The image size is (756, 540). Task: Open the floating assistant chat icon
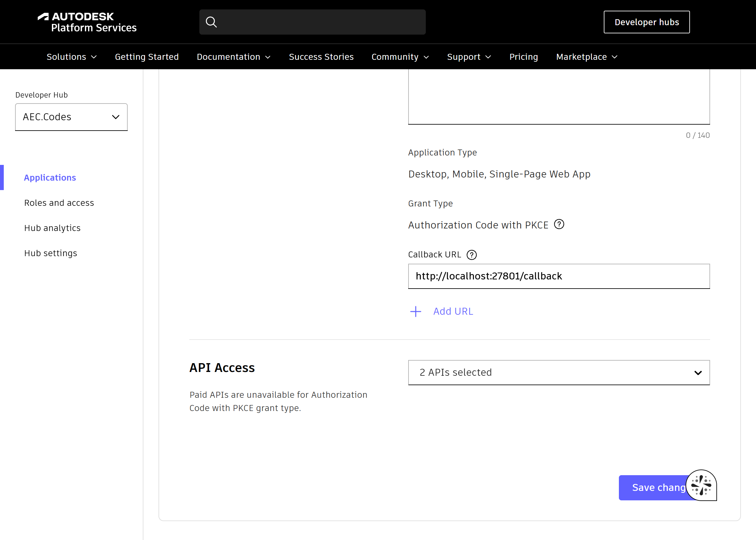(x=701, y=485)
